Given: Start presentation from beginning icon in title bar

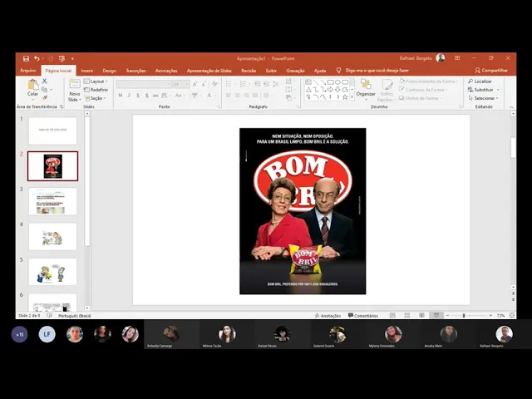Looking at the screenshot, I should [62, 59].
